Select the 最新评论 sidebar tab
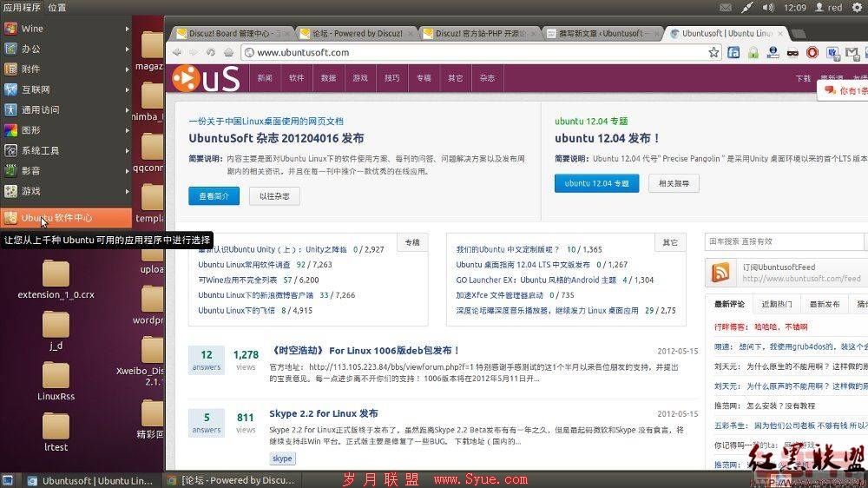The height and width of the screenshot is (488, 868). tap(729, 304)
